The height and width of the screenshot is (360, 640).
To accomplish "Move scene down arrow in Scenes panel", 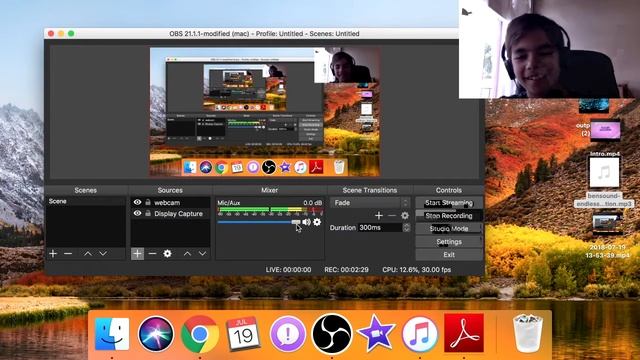I will [x=103, y=253].
